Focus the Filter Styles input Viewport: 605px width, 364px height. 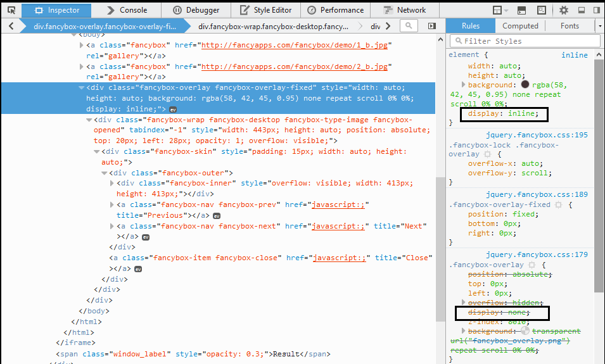click(x=525, y=41)
